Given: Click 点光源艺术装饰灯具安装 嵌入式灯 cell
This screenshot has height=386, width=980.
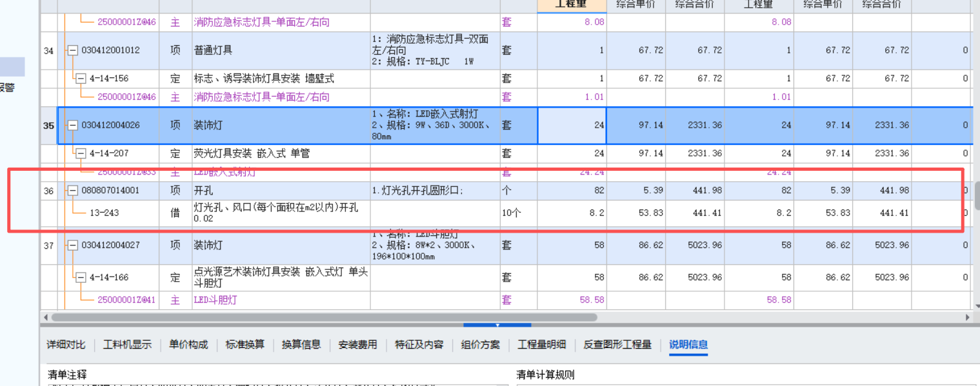Looking at the screenshot, I should point(281,278).
